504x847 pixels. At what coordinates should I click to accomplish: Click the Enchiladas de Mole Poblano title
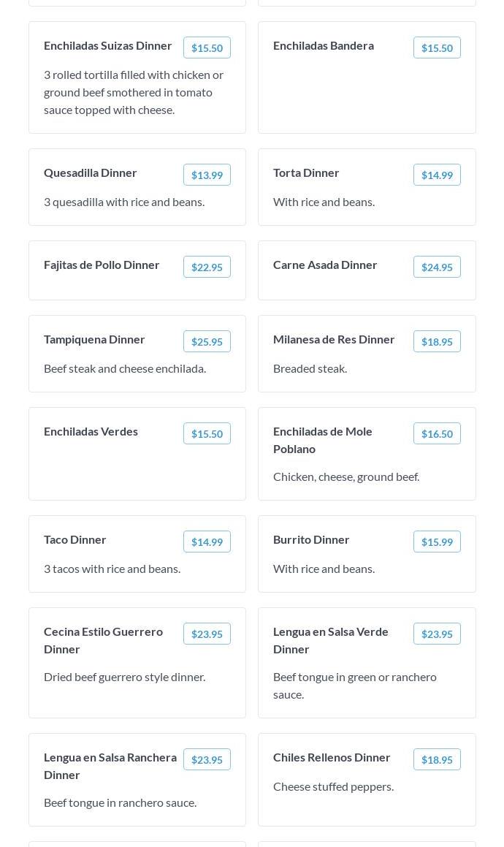(323, 440)
